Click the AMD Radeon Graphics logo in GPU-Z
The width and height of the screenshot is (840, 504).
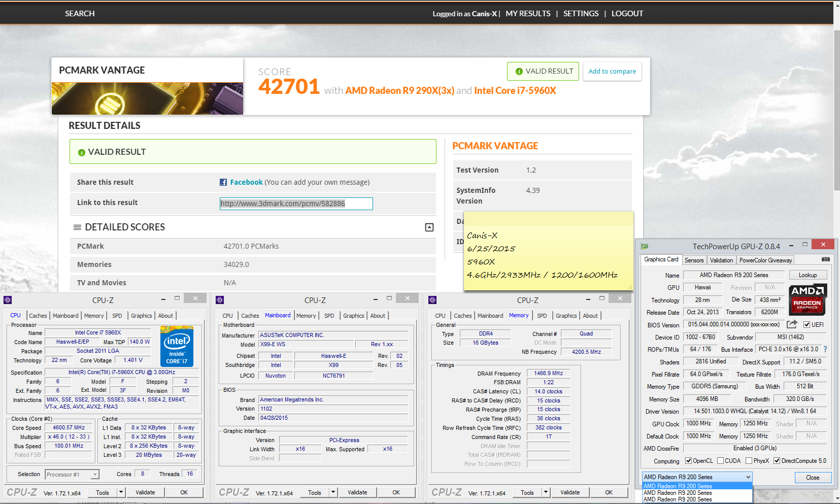coord(808,299)
